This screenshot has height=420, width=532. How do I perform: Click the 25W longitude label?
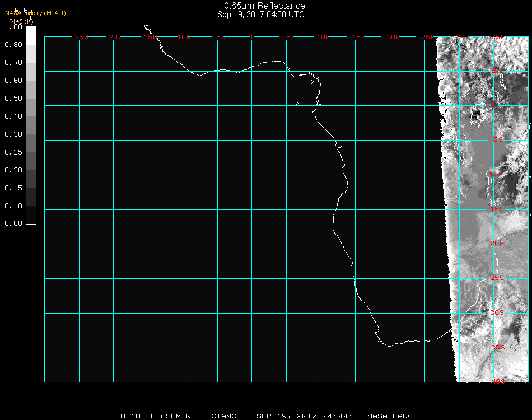(82, 37)
